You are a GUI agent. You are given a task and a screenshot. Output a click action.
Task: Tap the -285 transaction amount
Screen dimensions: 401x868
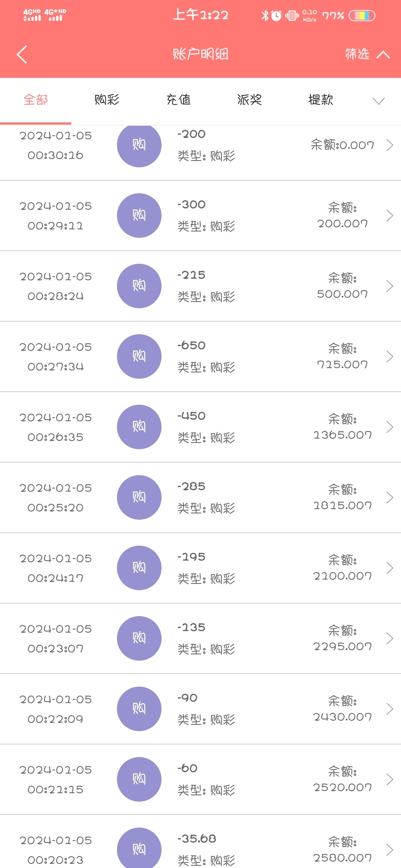coord(192,486)
